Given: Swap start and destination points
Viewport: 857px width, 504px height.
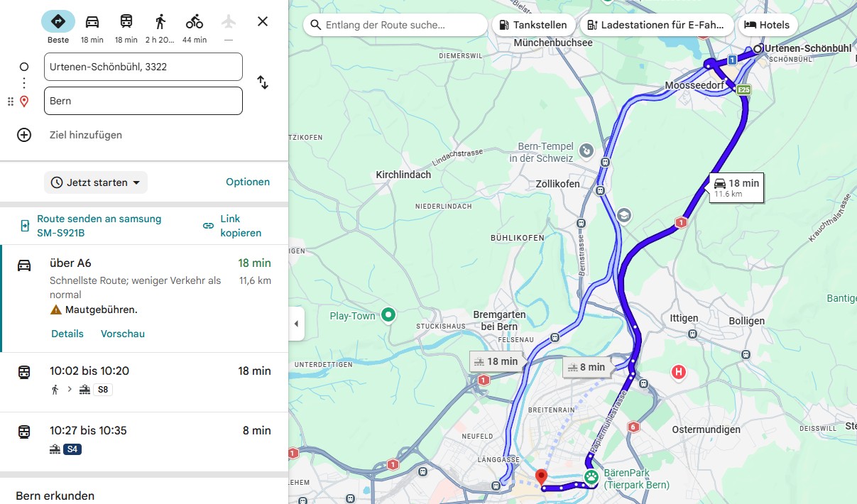Looking at the screenshot, I should 263,82.
